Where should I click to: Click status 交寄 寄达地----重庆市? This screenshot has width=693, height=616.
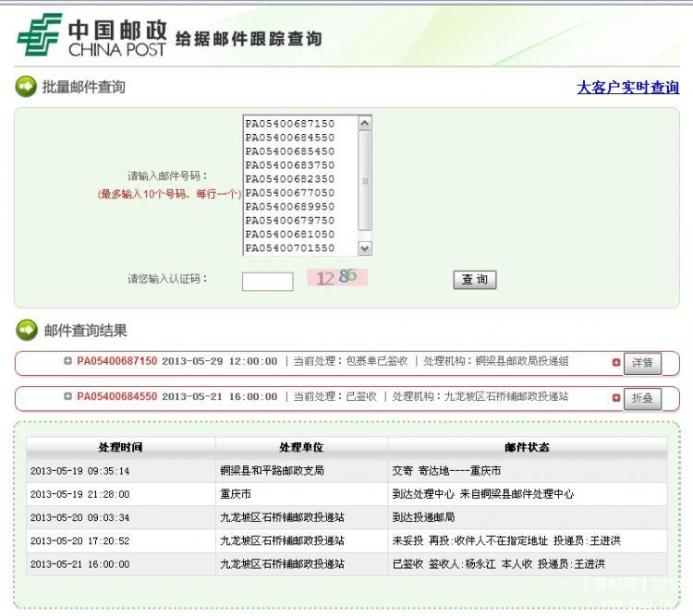[x=528, y=471]
